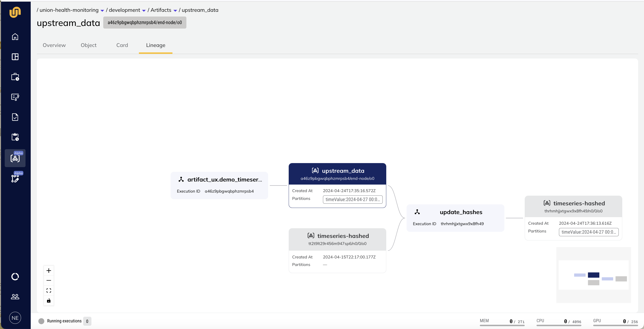Screen dimensions: 644x329
Task: Select the artifact_ux.demo_timeser execution node
Action: (x=219, y=185)
